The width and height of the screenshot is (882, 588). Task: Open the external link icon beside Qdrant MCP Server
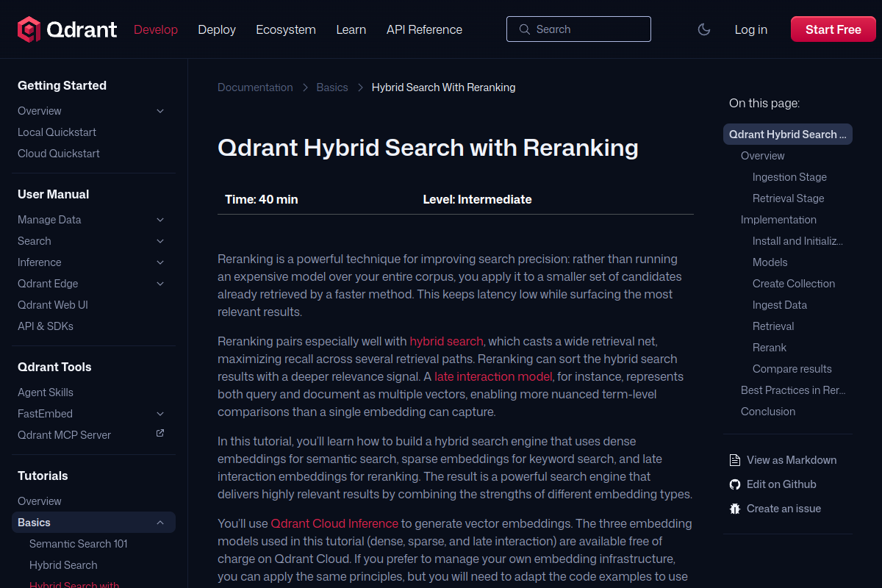(160, 434)
